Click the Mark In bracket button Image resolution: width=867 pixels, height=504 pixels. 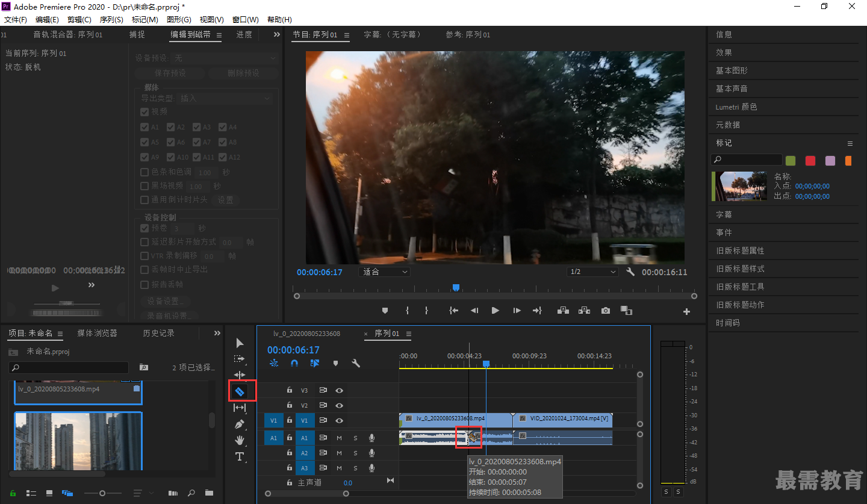click(407, 311)
